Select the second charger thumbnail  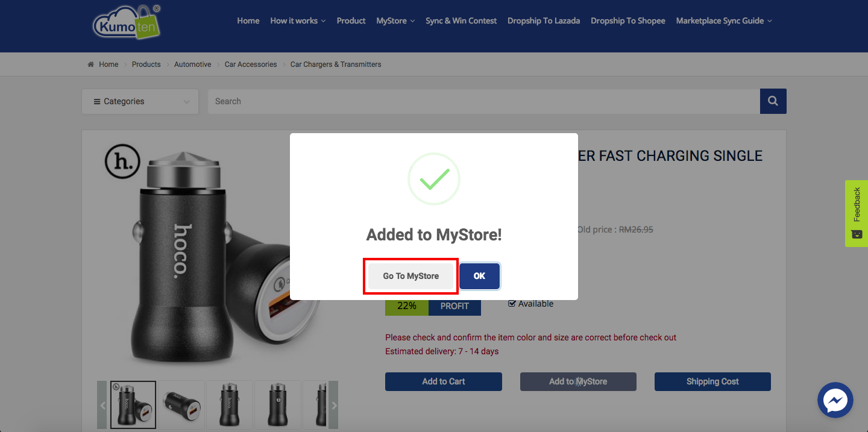181,405
